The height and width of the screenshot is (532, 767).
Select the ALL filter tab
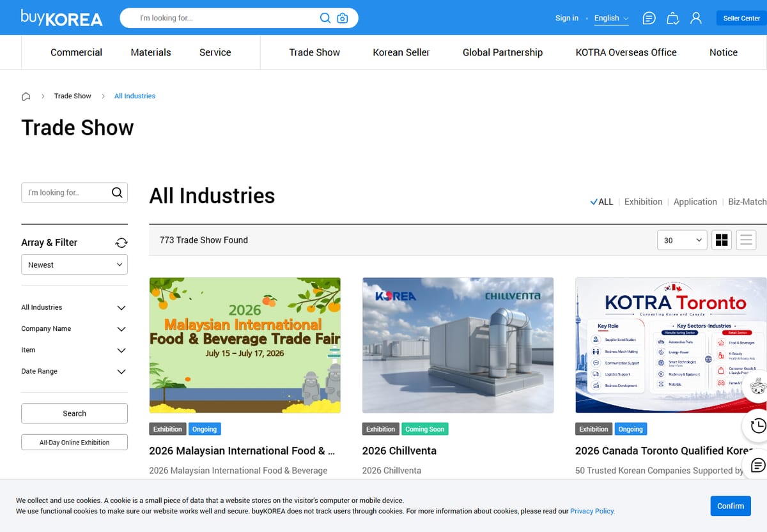601,202
